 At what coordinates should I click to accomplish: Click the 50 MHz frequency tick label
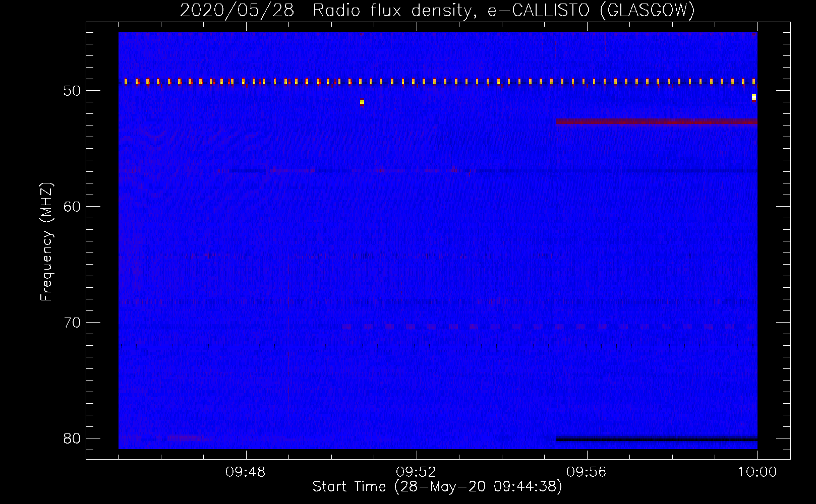(72, 91)
